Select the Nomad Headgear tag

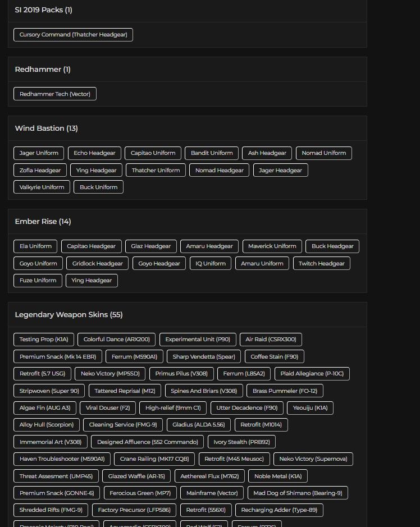[x=219, y=171]
